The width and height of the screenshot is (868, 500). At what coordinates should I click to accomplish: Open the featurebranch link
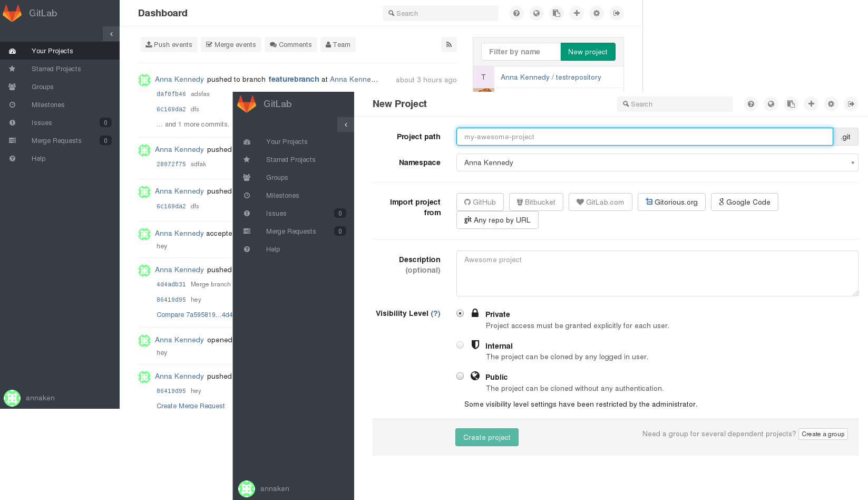tap(294, 79)
